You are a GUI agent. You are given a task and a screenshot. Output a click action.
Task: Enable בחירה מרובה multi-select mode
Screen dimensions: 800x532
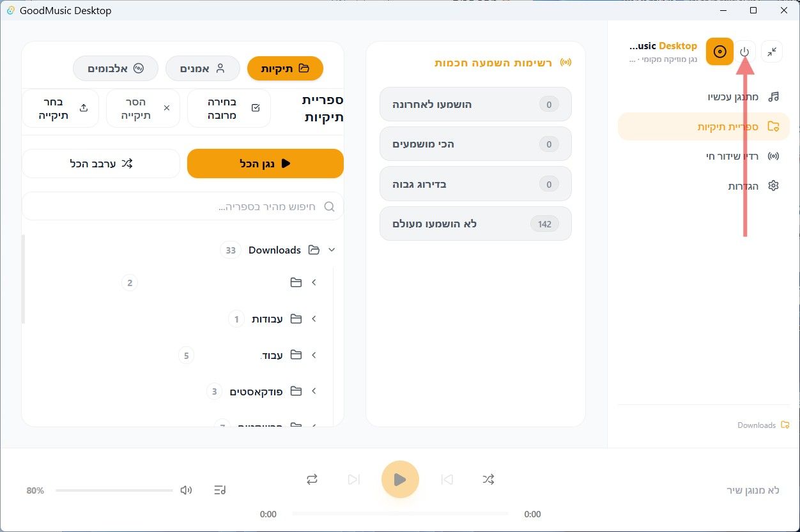click(229, 108)
